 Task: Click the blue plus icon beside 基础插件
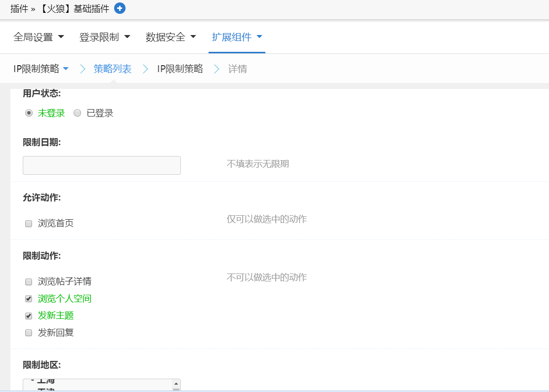coord(120,8)
